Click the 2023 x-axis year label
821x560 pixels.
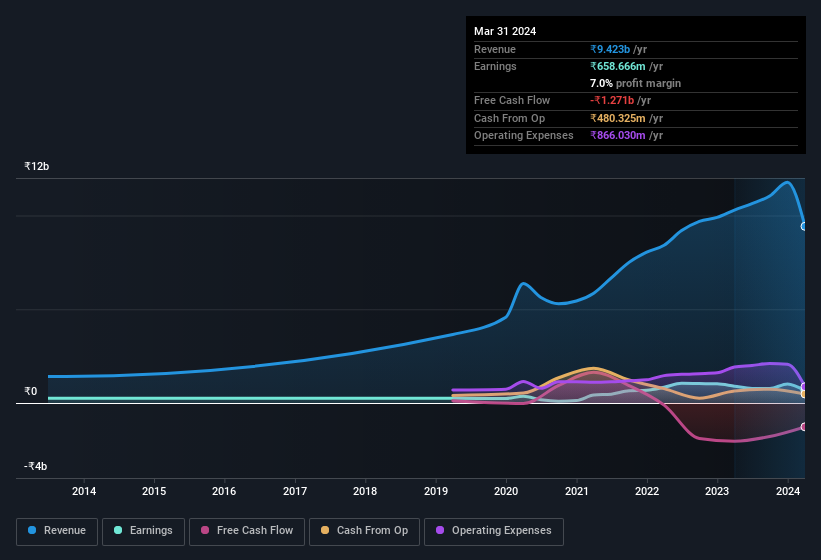717,491
